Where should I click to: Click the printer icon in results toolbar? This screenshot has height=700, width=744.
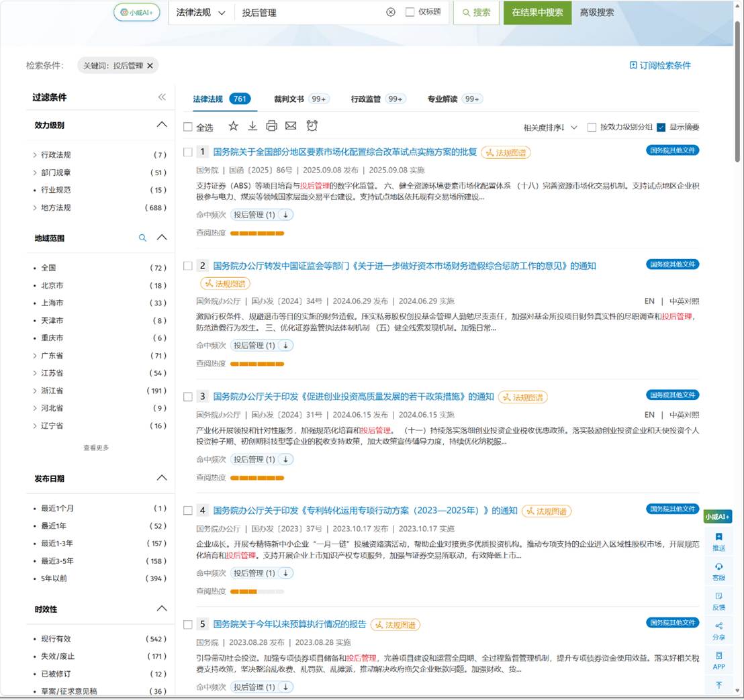coord(271,126)
